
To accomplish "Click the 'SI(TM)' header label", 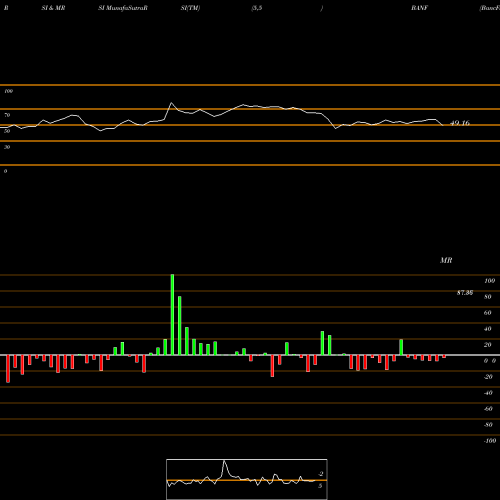I will click(190, 8).
